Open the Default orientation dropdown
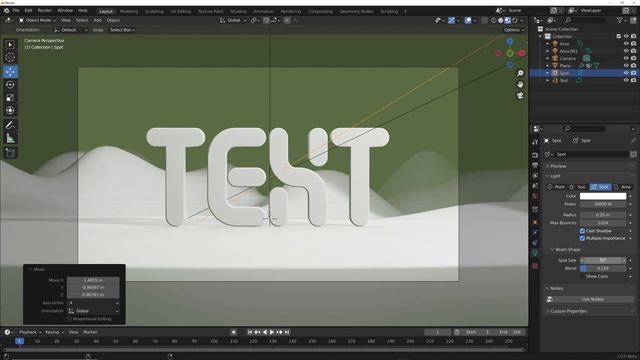Screen dimensions: 640x360 pyautogui.click(x=70, y=30)
